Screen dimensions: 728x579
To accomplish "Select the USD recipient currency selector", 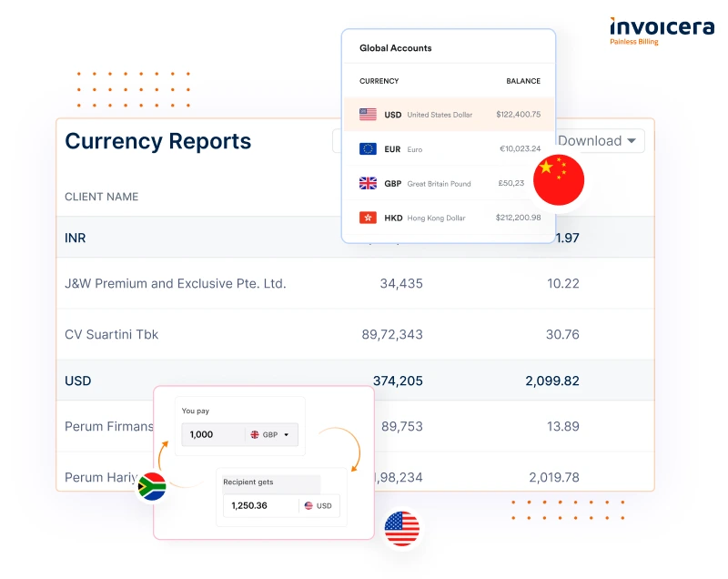I will [318, 505].
